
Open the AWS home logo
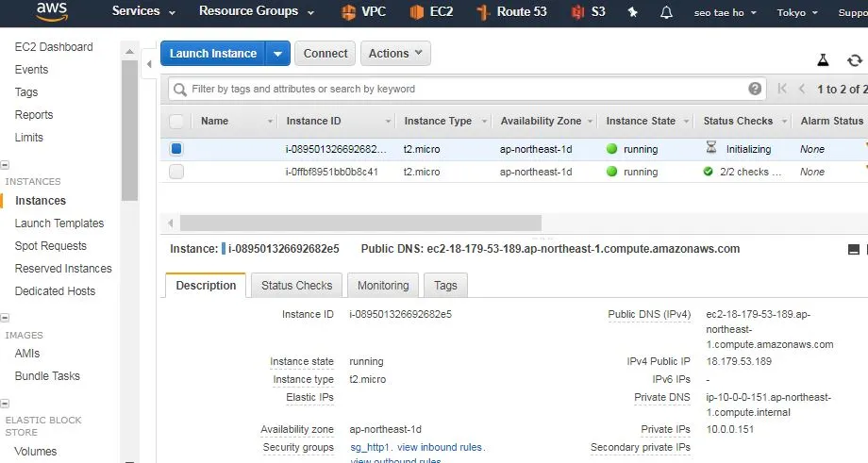coord(52,11)
